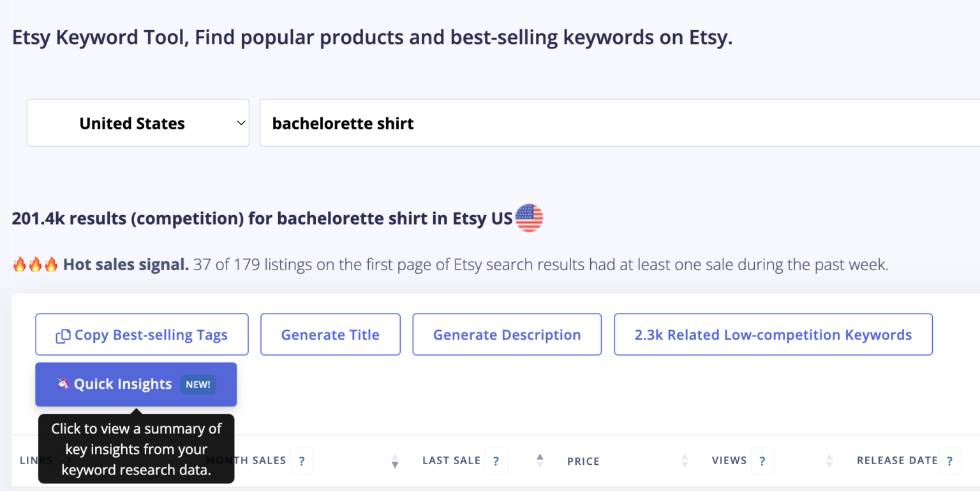Image resolution: width=980 pixels, height=491 pixels.
Task: Click the copy icon on Copy Best-selling Tags
Action: pyautogui.click(x=63, y=336)
